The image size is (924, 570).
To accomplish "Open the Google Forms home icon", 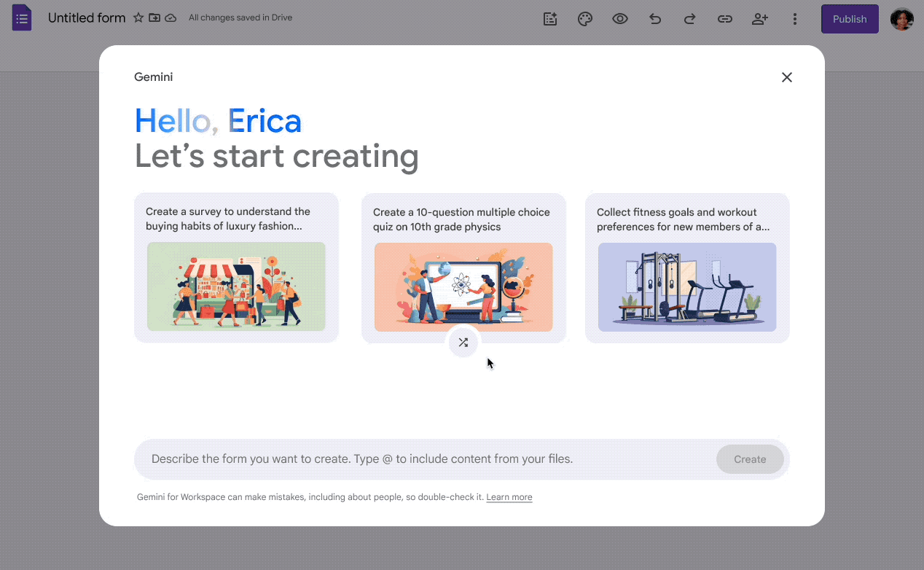I will pos(20,17).
